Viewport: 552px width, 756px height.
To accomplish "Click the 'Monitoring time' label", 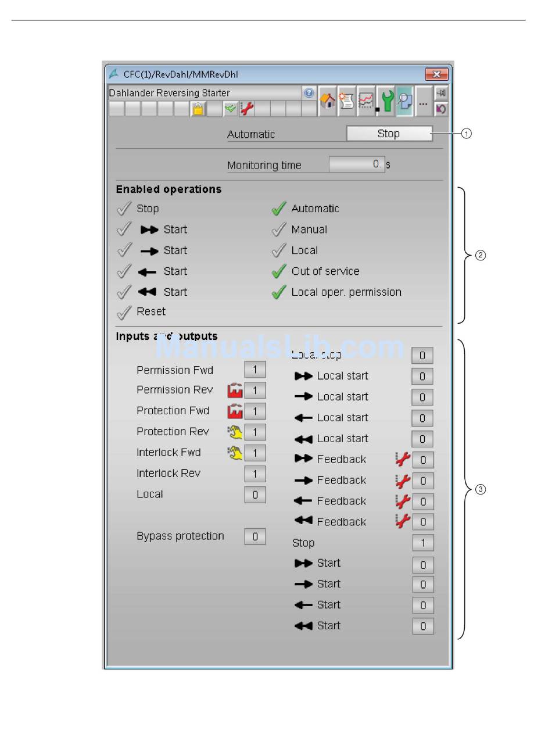I will pos(264,166).
